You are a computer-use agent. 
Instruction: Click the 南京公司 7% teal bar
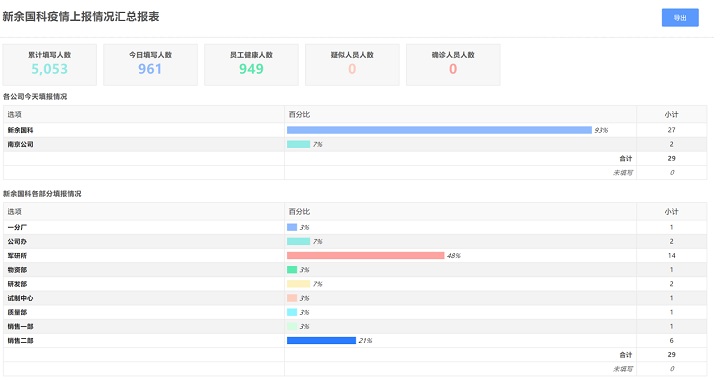[x=298, y=144]
